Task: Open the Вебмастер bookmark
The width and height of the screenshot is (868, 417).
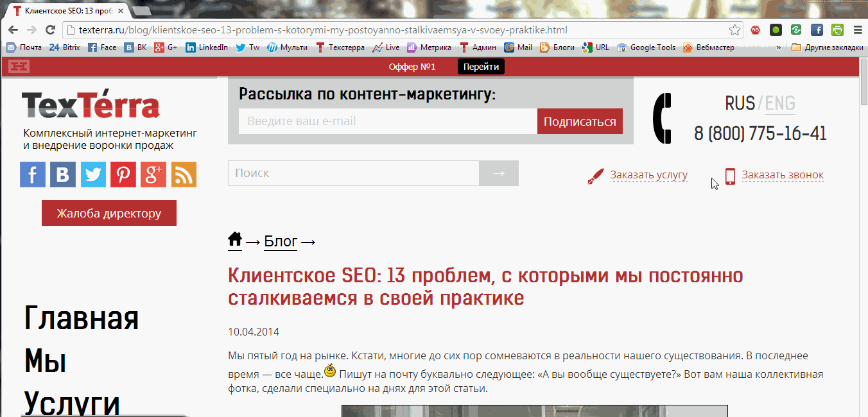Action: point(709,47)
